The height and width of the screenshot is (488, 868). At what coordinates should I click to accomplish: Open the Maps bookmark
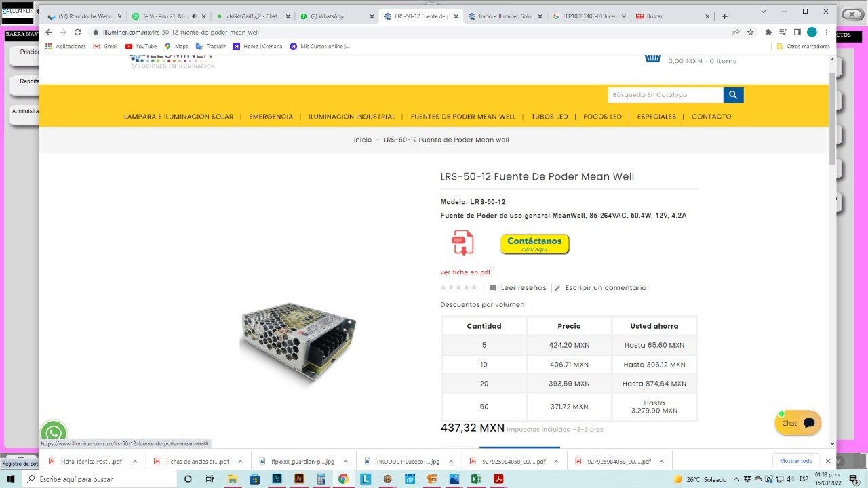pos(176,47)
